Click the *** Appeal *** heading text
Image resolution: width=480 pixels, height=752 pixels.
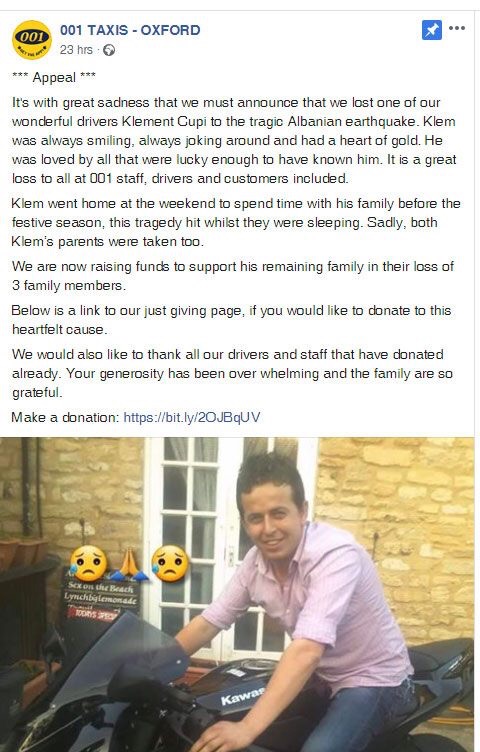click(x=54, y=77)
